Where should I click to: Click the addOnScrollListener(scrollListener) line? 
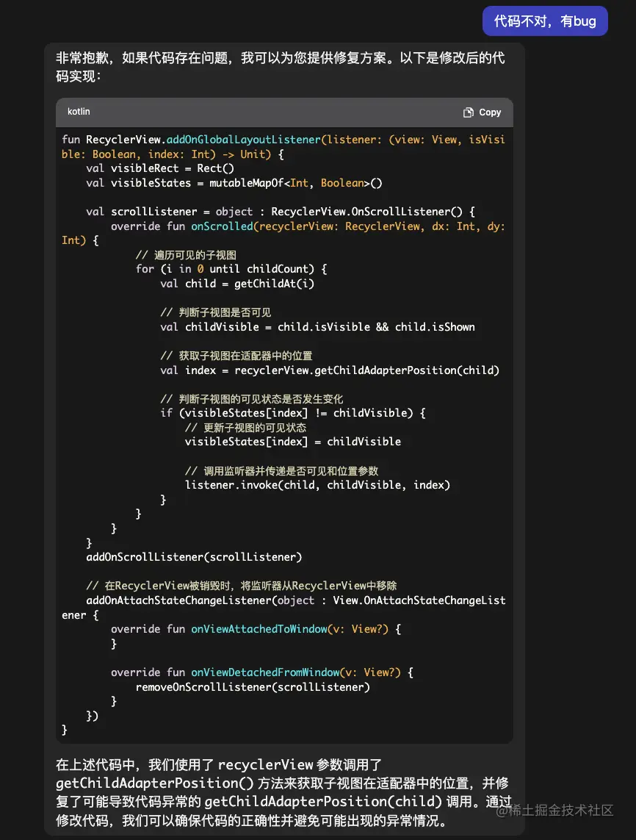click(x=194, y=557)
